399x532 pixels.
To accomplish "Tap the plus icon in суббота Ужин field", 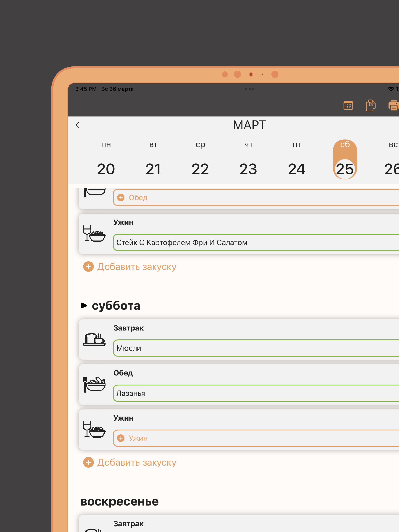I will click(x=121, y=438).
